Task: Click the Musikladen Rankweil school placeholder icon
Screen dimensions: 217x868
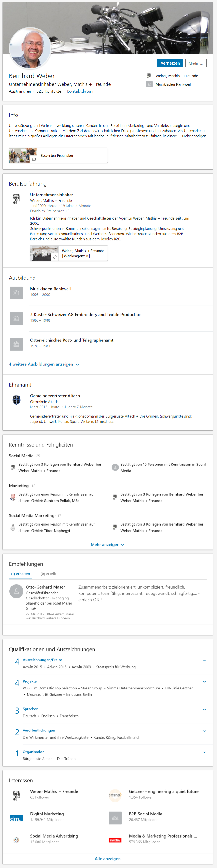Action: [x=16, y=293]
